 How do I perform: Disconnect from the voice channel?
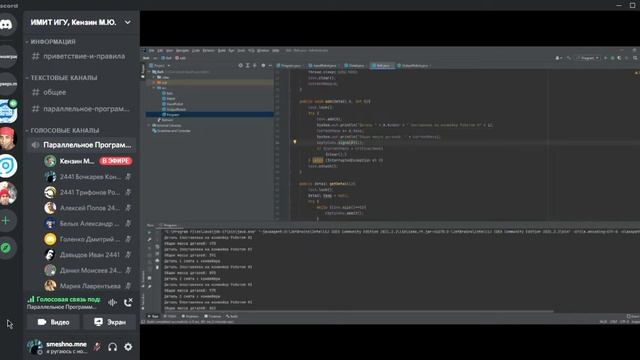pos(128,302)
